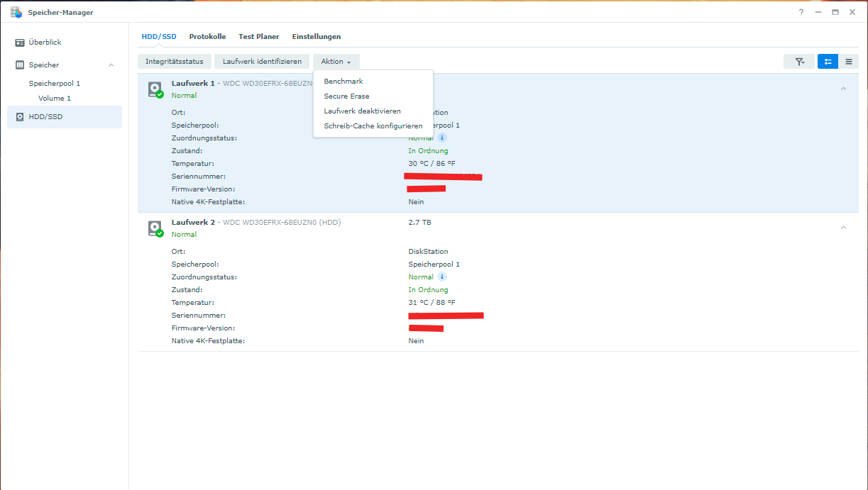Click temperature value 31 °C / 88 °F
This screenshot has height=490, width=868.
(x=432, y=303)
